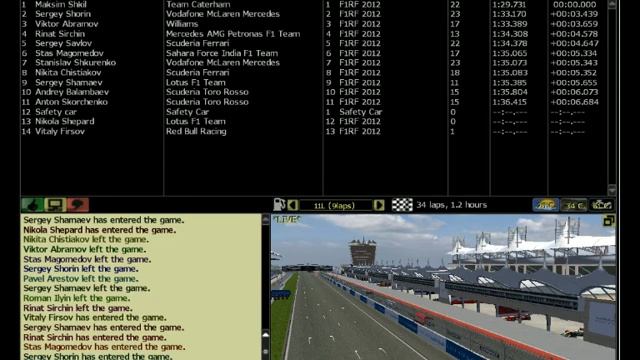Click the blue weather icon button

click(546, 205)
